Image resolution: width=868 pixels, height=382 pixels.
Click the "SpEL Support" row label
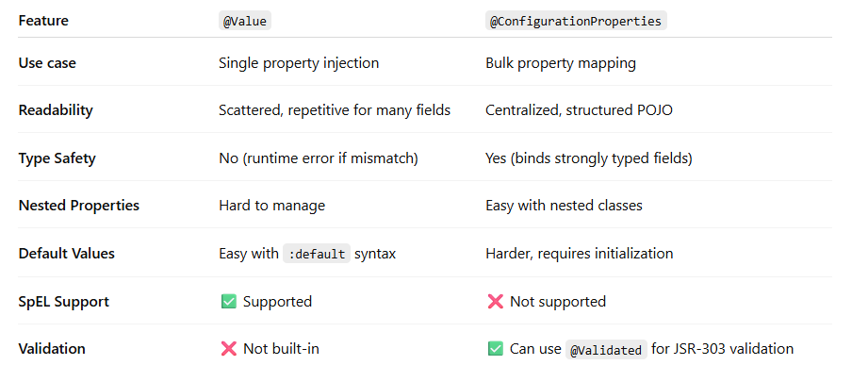pyautogui.click(x=63, y=302)
